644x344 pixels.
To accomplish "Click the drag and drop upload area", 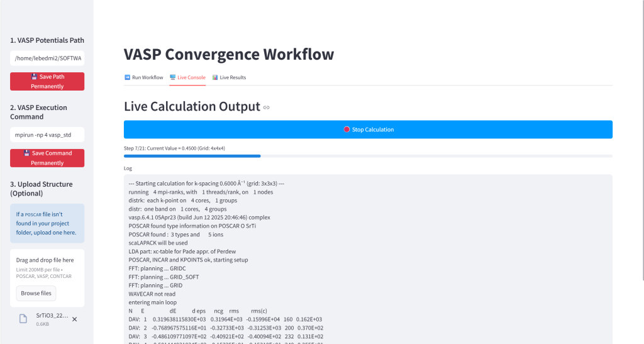I will click(x=47, y=278).
